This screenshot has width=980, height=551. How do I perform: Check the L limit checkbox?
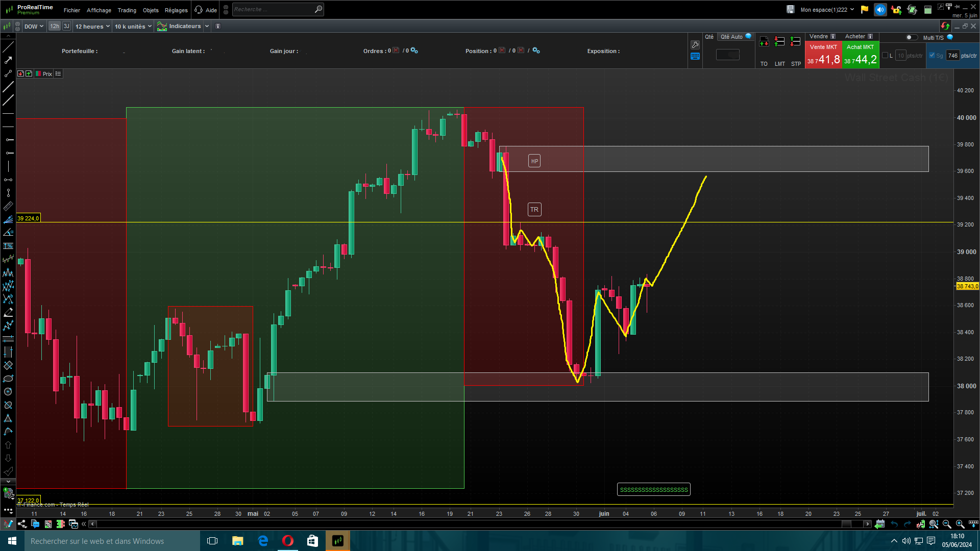click(x=885, y=56)
